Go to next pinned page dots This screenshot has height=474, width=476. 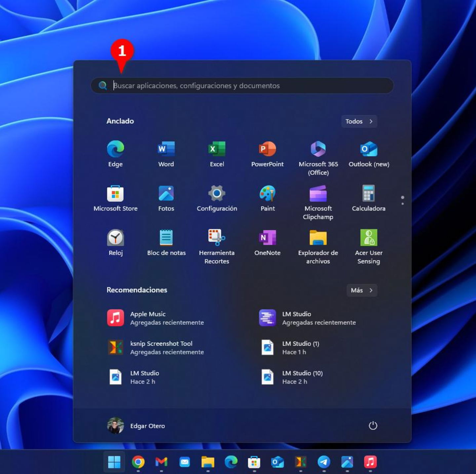click(402, 200)
